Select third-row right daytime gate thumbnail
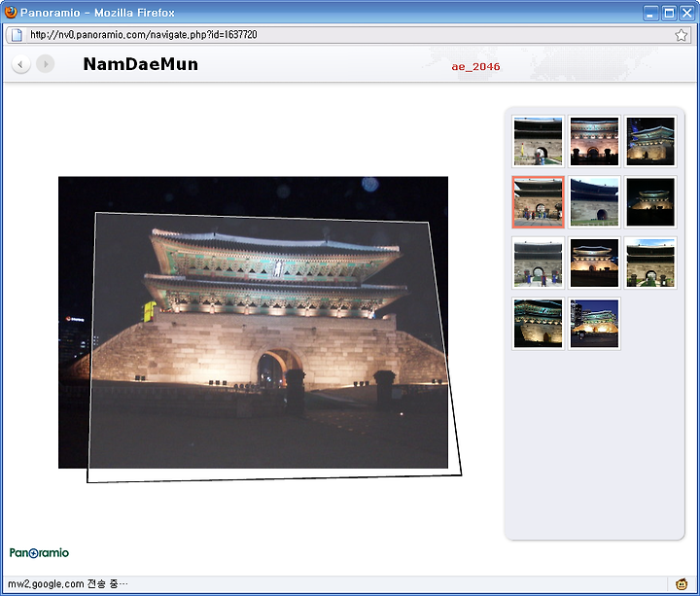Screen dimensions: 700x596 [x=650, y=263]
